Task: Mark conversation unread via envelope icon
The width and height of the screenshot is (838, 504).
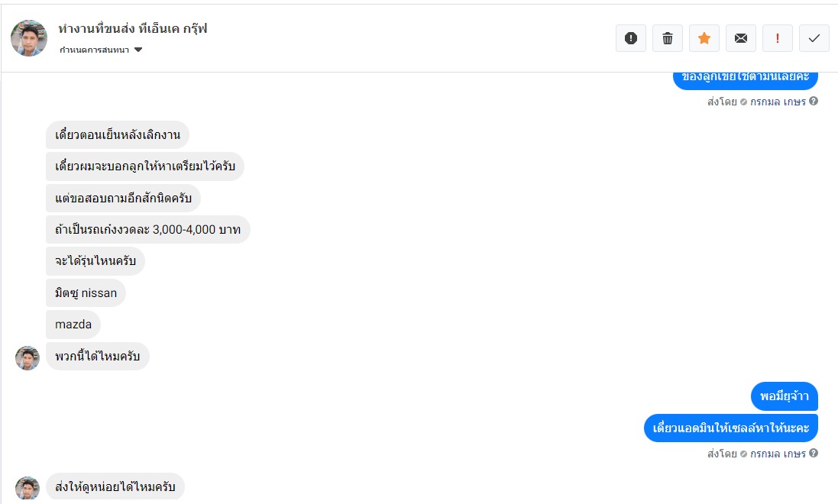Action: tap(741, 38)
